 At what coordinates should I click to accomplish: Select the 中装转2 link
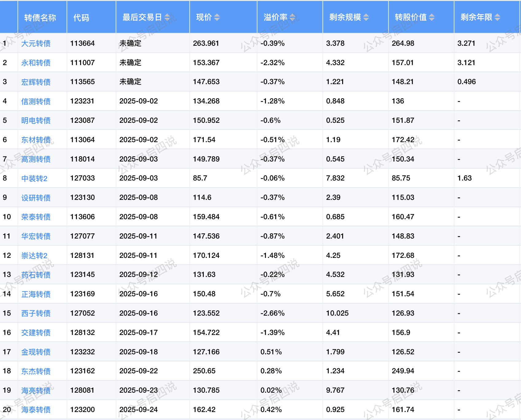coord(34,178)
